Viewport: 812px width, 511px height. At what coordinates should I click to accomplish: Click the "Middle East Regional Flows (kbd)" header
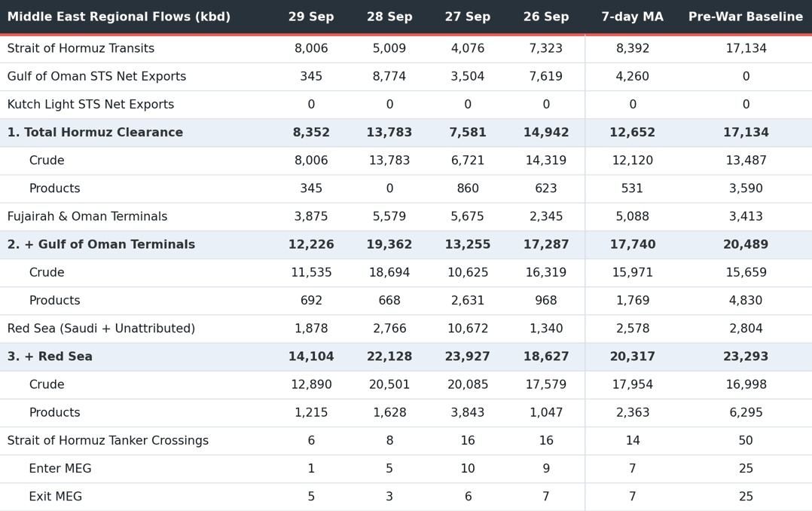tap(118, 17)
